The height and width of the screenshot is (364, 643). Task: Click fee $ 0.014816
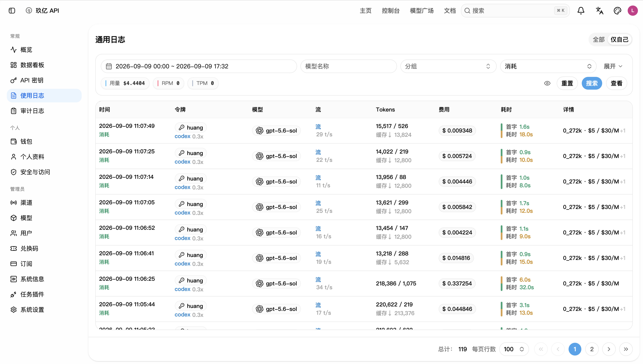(456, 258)
